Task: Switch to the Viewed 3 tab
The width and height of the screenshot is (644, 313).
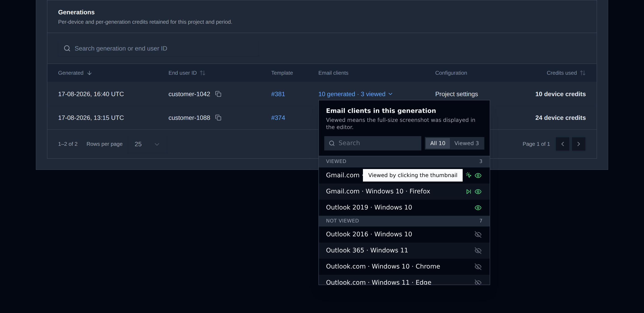Action: (x=466, y=143)
